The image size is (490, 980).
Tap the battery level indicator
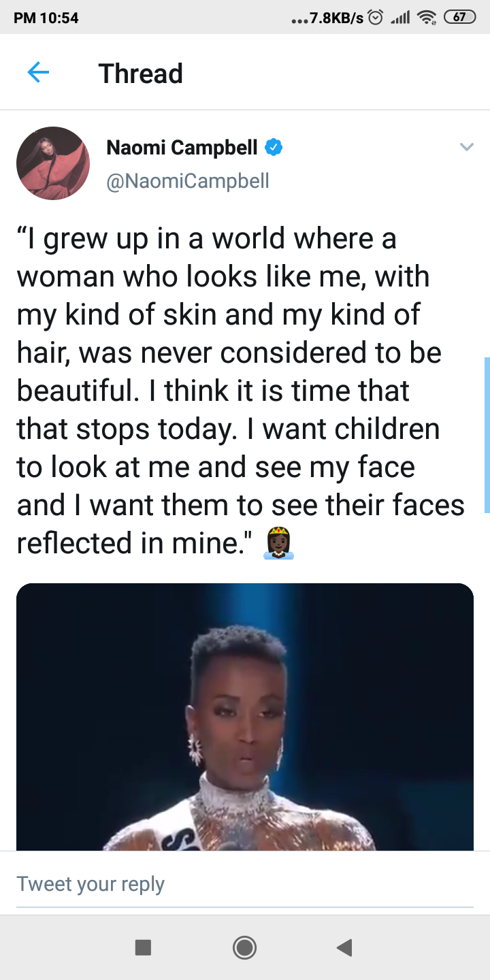[x=459, y=18]
